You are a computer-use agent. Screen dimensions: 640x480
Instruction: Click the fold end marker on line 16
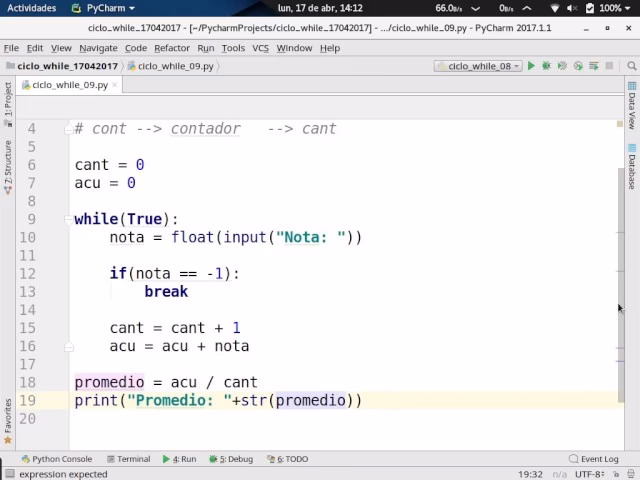click(69, 347)
